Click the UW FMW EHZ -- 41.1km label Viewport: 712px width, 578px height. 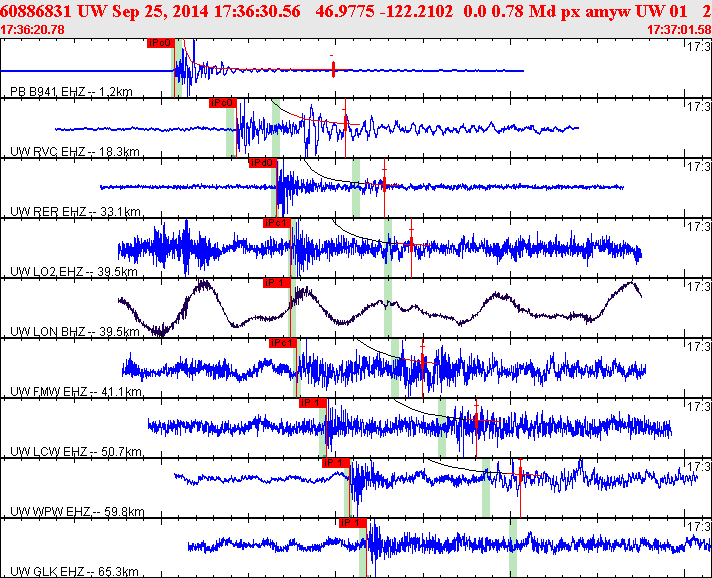[x=76, y=391]
